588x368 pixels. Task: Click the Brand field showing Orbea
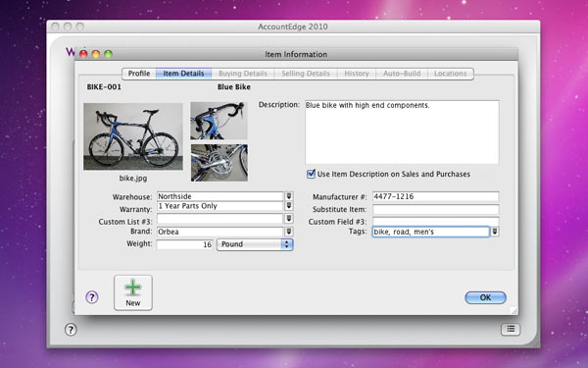[x=220, y=232]
